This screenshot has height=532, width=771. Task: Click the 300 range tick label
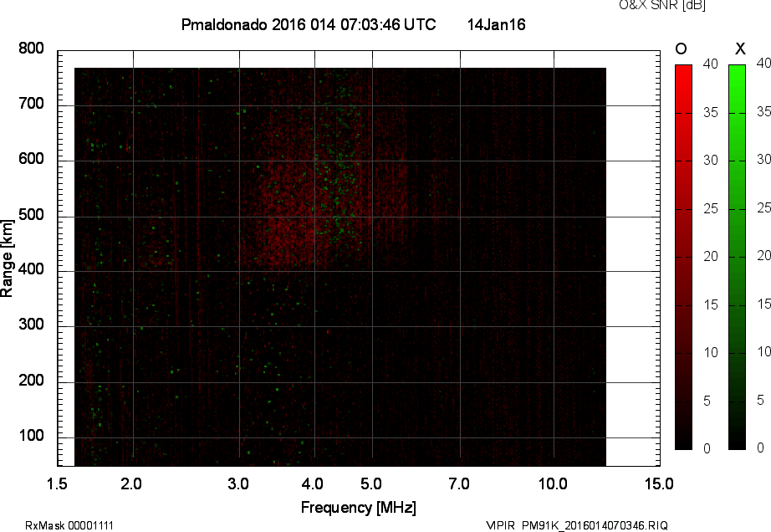pos(31,325)
